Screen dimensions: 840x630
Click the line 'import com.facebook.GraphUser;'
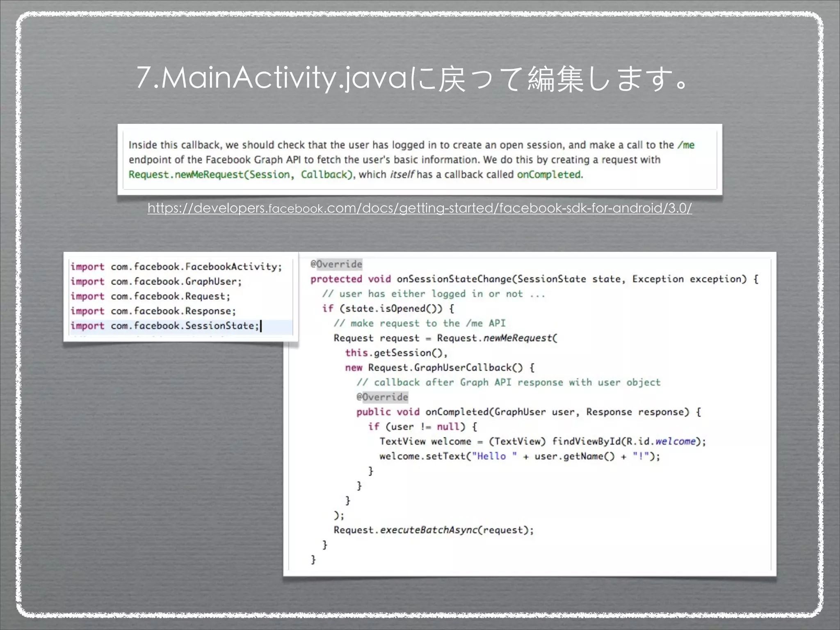pos(156,281)
